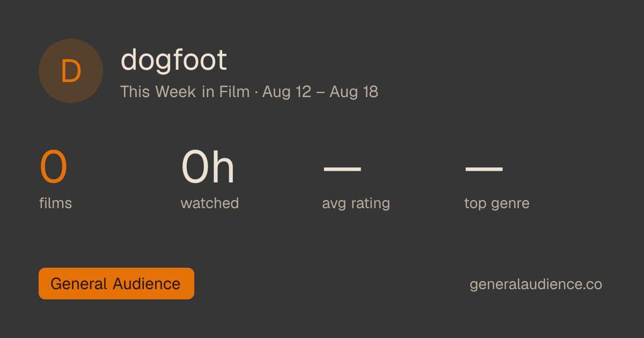Select the 'watched' stat label
644x338 pixels.
210,203
